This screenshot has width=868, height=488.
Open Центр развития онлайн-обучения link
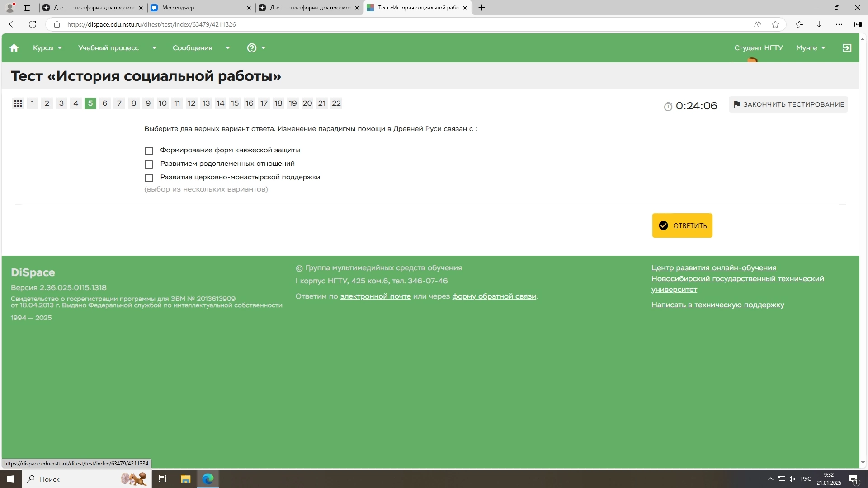(x=714, y=268)
